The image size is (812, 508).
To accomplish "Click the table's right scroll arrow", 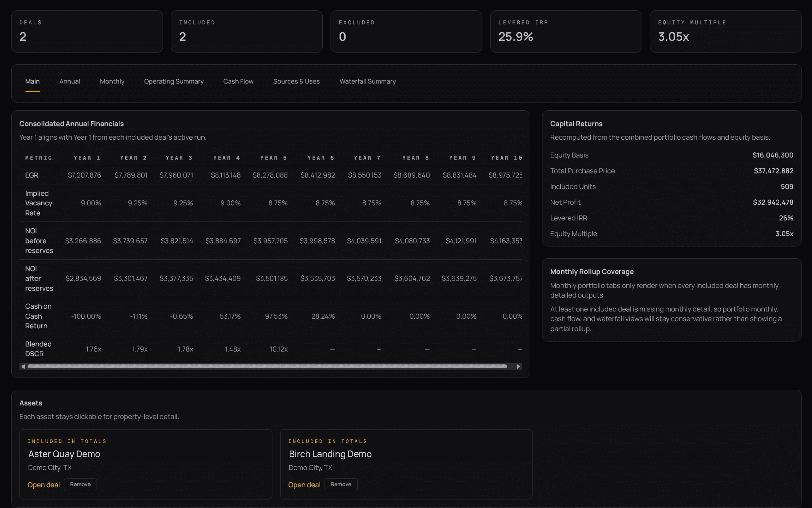I will tap(518, 366).
